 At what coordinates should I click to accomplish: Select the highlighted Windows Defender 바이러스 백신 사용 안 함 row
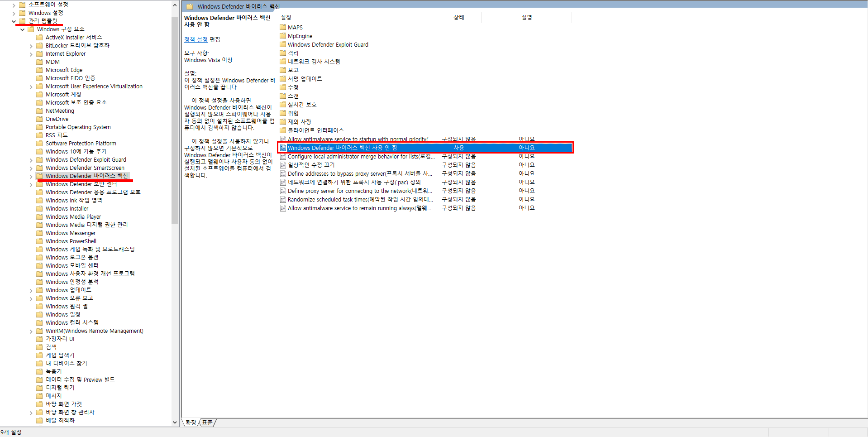(x=425, y=148)
